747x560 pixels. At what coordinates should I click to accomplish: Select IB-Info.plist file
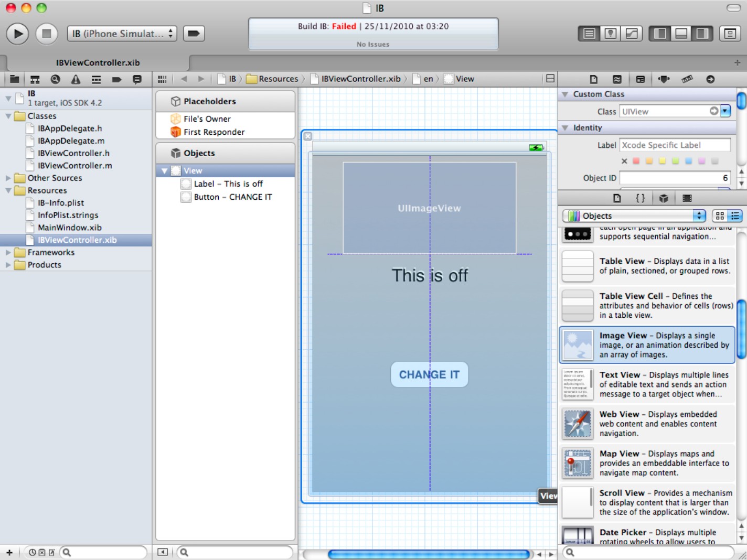click(x=60, y=203)
